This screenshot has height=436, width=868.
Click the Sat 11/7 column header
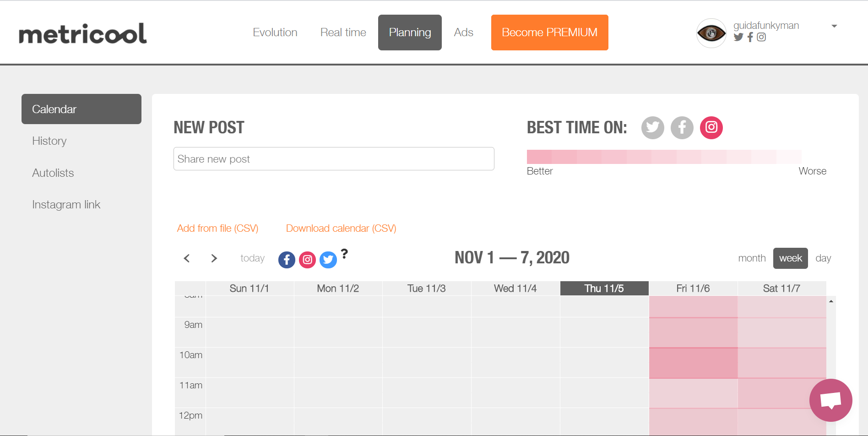click(782, 289)
